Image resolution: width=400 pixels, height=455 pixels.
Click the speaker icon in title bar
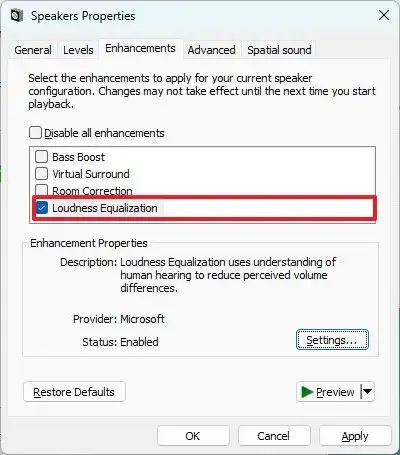[x=17, y=16]
